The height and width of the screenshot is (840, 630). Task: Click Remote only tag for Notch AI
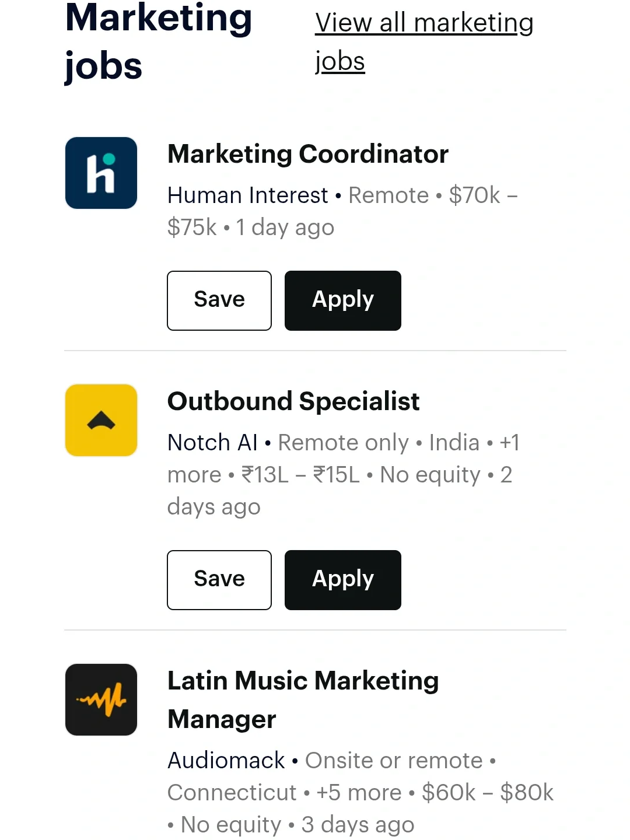(x=343, y=443)
